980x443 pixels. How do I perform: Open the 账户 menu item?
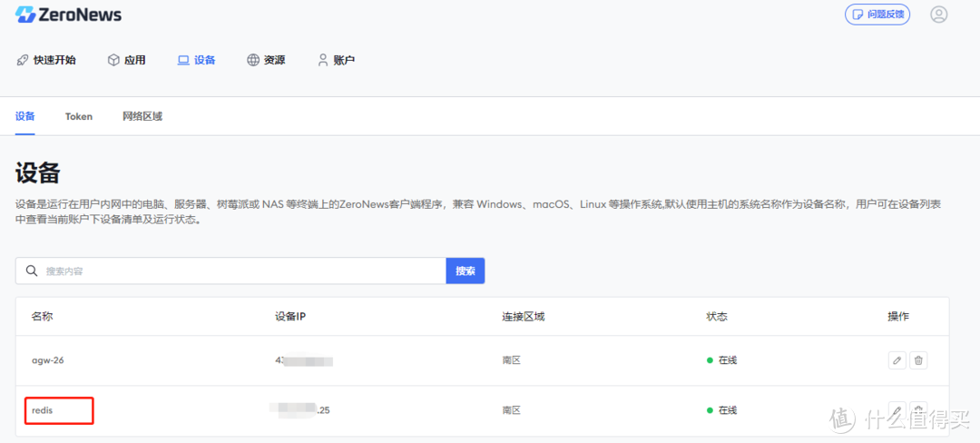tap(337, 61)
